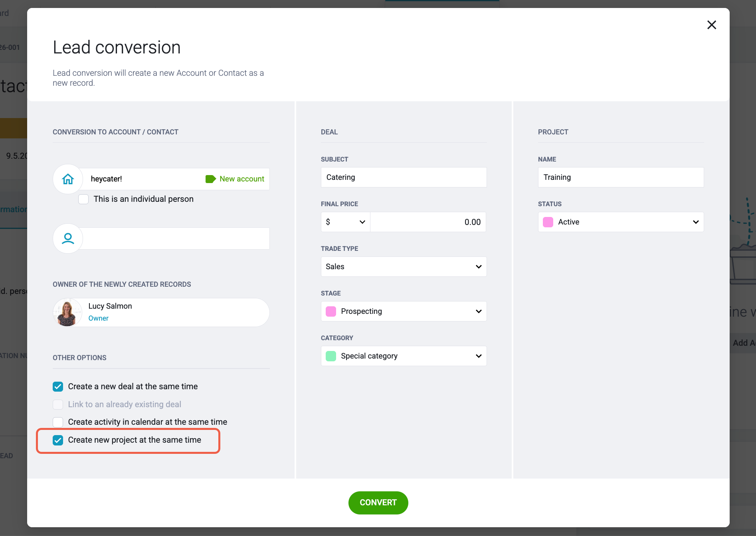Click the Owner link under Lucy Salmon
The width and height of the screenshot is (756, 536).
98,318
